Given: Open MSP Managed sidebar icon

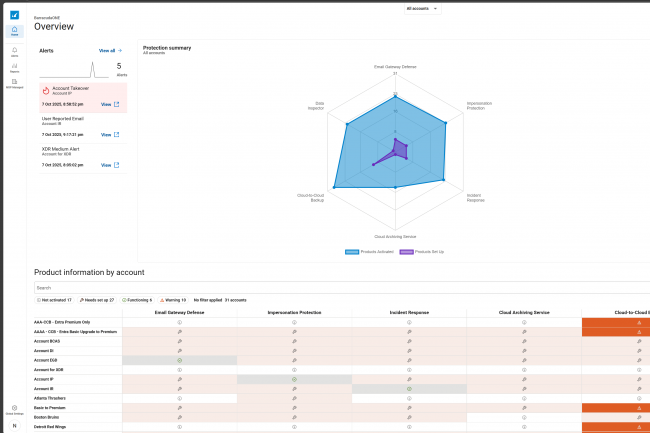Looking at the screenshot, I should [x=14, y=83].
